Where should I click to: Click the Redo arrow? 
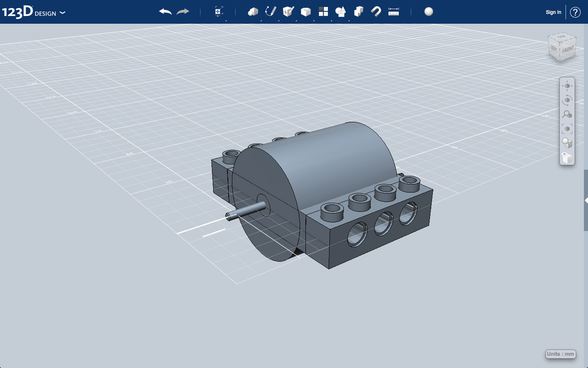[182, 11]
